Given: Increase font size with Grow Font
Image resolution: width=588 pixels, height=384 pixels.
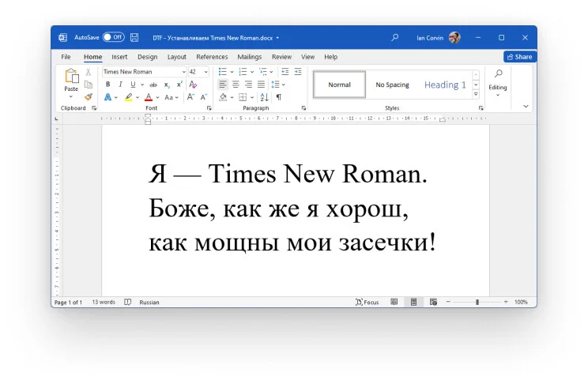Looking at the screenshot, I should click(190, 97).
